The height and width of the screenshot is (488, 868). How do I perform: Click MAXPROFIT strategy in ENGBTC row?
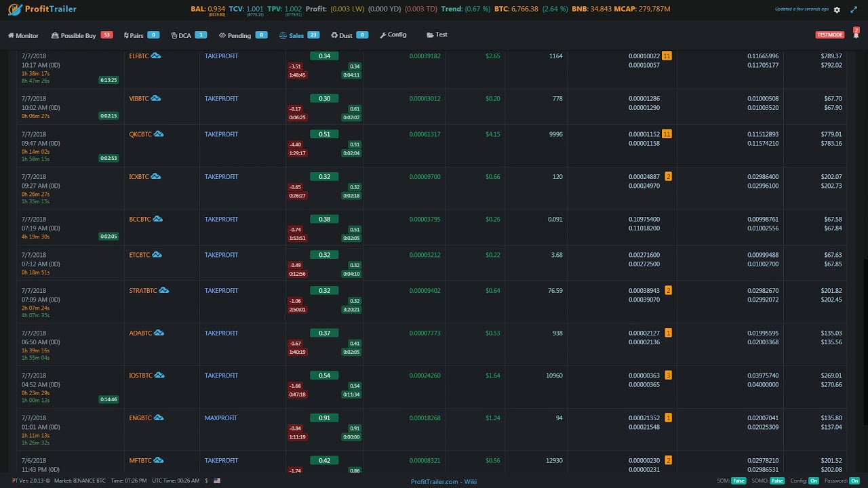click(221, 418)
